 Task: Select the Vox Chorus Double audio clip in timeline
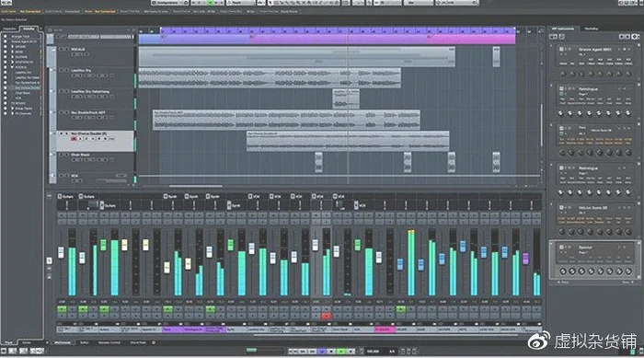coord(348,141)
